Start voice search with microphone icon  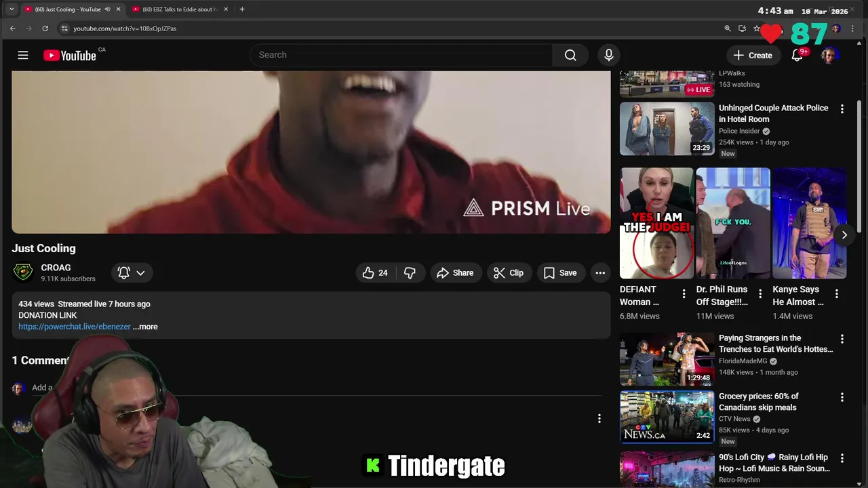click(x=609, y=55)
